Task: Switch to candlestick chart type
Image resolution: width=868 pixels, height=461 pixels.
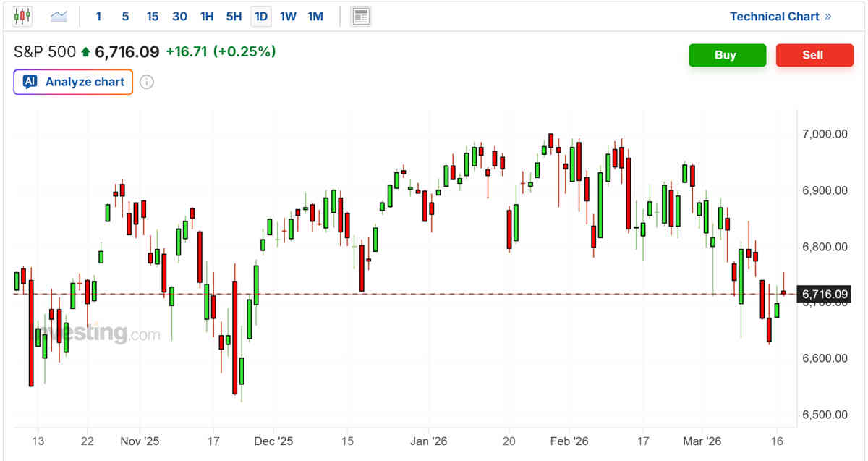Action: point(23,16)
